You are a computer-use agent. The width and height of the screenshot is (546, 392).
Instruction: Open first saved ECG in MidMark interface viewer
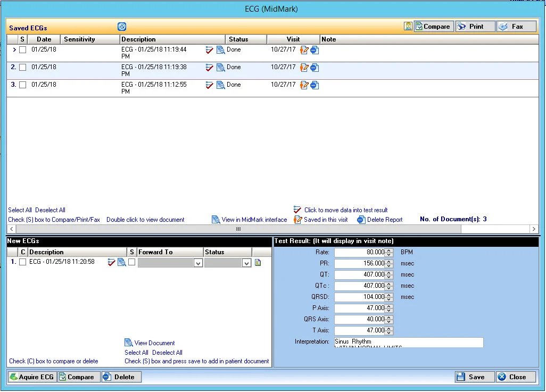pyautogui.click(x=221, y=49)
